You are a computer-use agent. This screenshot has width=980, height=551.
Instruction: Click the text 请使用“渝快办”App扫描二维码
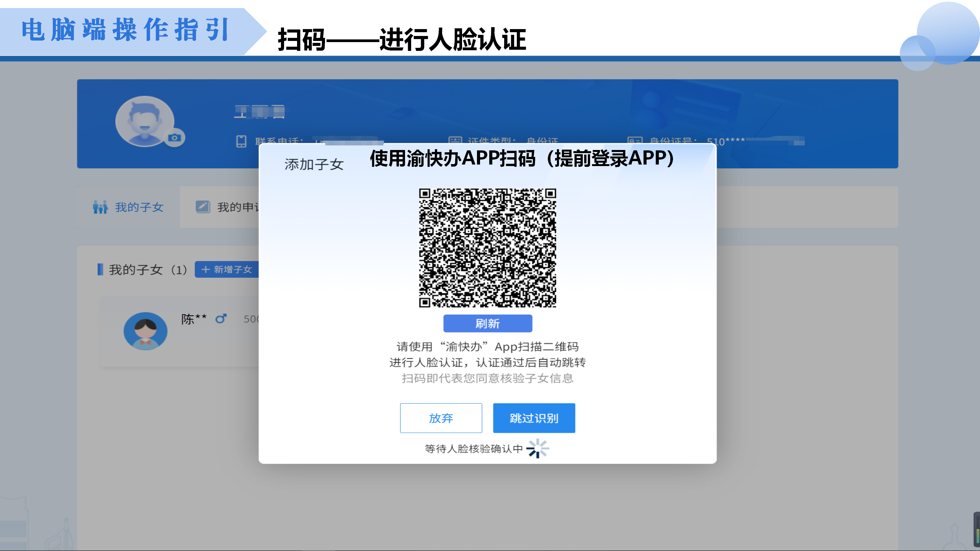(x=487, y=347)
